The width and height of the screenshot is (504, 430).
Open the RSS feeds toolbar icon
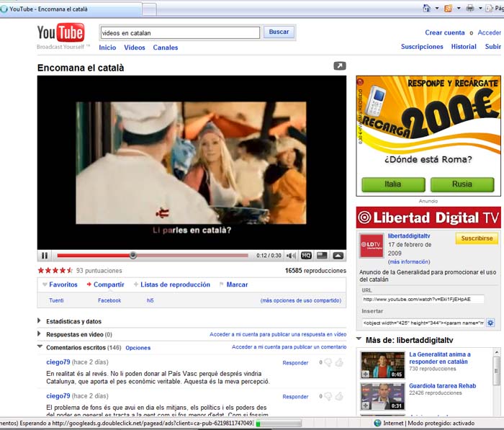448,9
